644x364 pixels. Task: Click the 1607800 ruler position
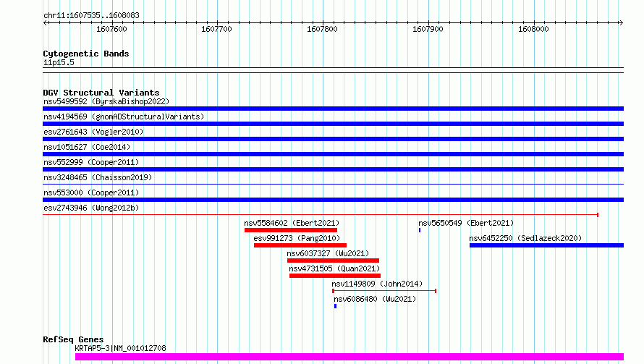click(322, 29)
